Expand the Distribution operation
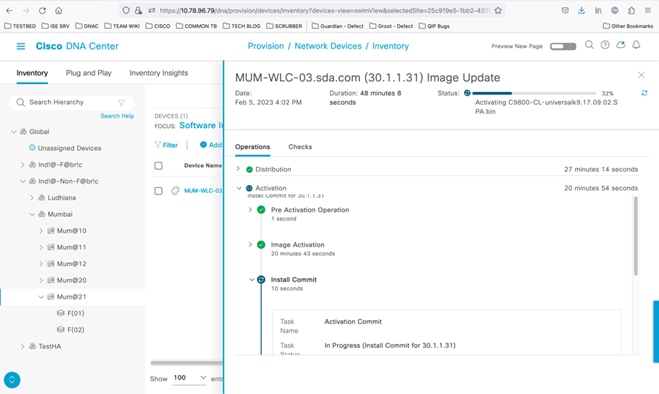 [x=238, y=169]
